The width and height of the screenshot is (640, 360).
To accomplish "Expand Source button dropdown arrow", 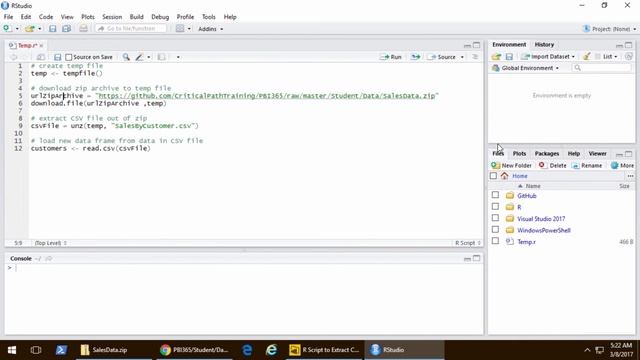I will point(462,57).
